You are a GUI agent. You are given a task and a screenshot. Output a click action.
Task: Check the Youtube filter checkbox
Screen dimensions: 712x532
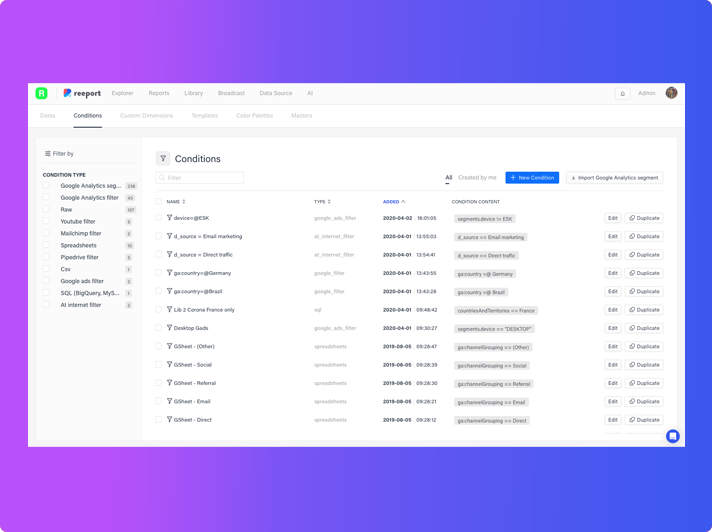coord(46,222)
